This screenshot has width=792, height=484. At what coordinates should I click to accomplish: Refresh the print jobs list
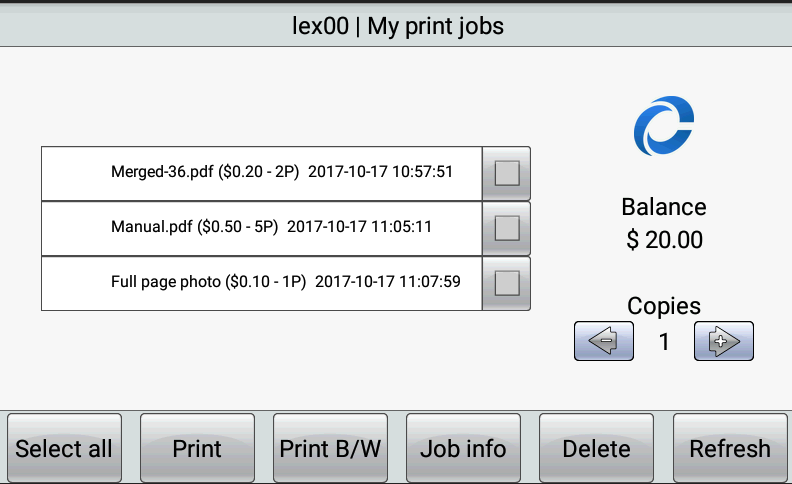pos(730,448)
